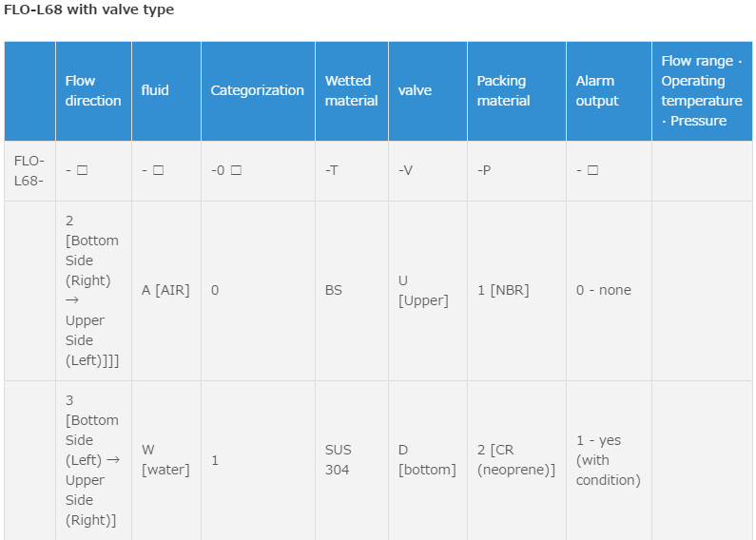
Task: Select the 'Alarm output' column header
Action: click(x=596, y=91)
